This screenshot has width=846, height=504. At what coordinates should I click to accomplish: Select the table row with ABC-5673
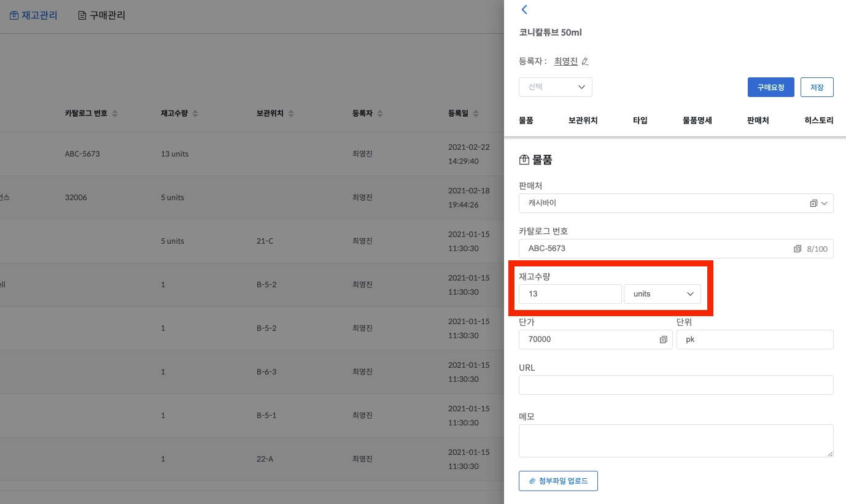click(252, 154)
